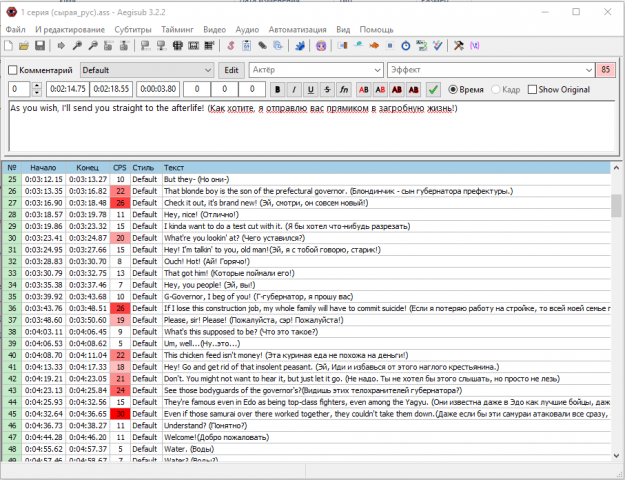
Task: Toggle bold formatting button
Action: coord(277,90)
